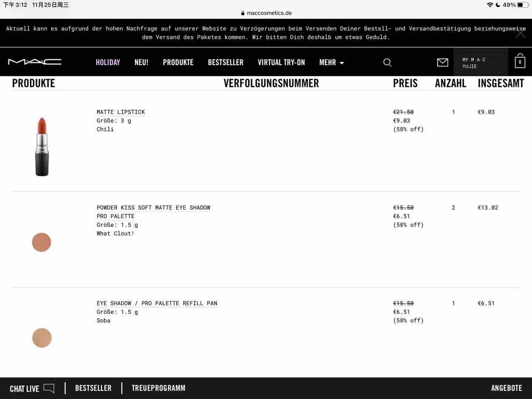Open VIRTUAL TRY-ON page
This screenshot has height=399, width=532.
(x=282, y=63)
